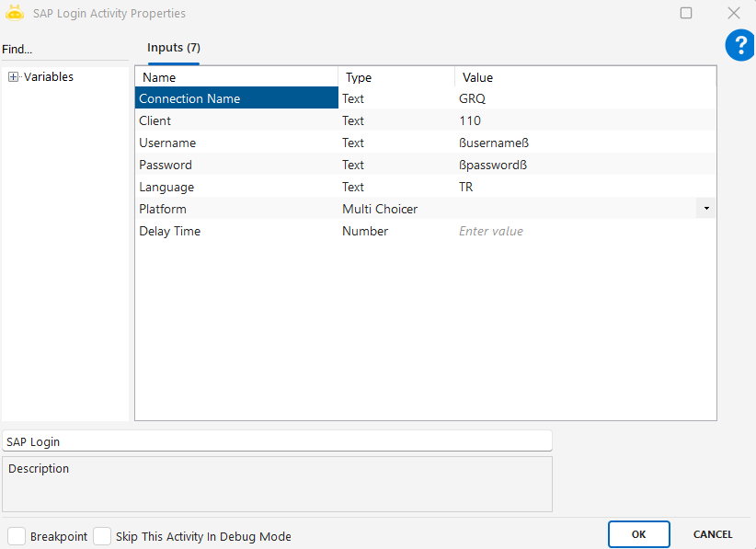This screenshot has height=549, width=756.
Task: Enable the Breakpoint checkbox
Action: [17, 536]
